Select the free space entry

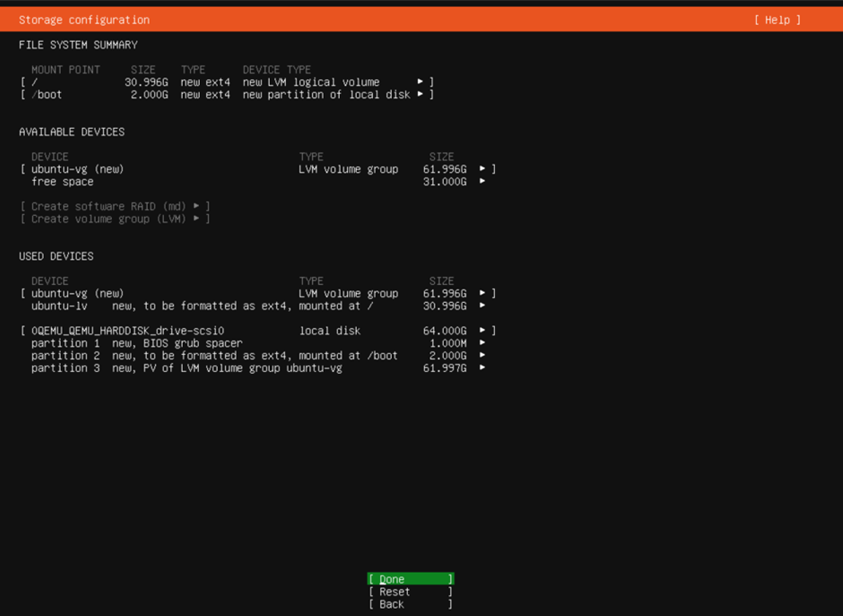click(x=63, y=181)
